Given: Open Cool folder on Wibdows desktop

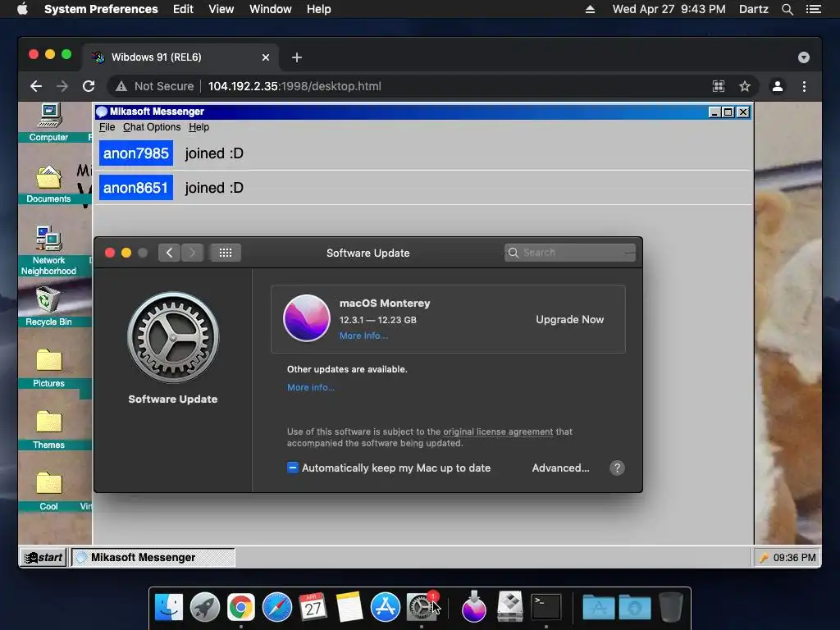Looking at the screenshot, I should click(48, 491).
